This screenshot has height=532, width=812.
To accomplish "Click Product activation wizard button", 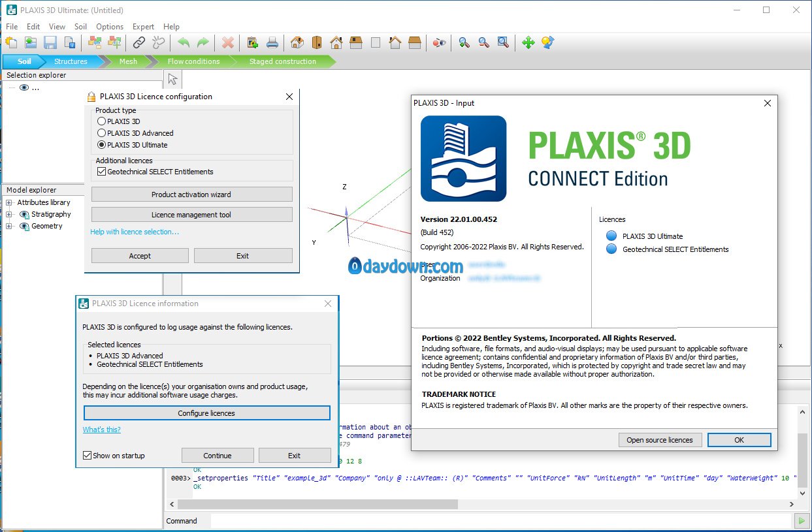I will point(191,195).
